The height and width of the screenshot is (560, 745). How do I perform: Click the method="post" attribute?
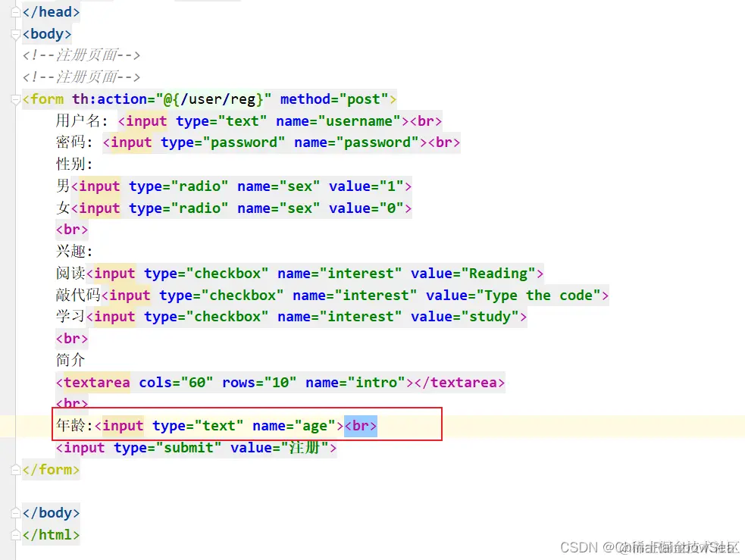click(x=334, y=99)
